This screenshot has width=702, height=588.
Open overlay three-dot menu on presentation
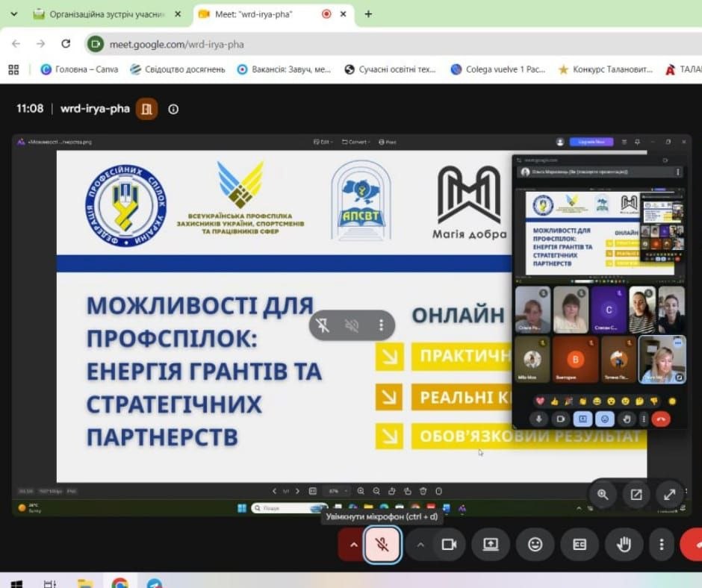381,325
